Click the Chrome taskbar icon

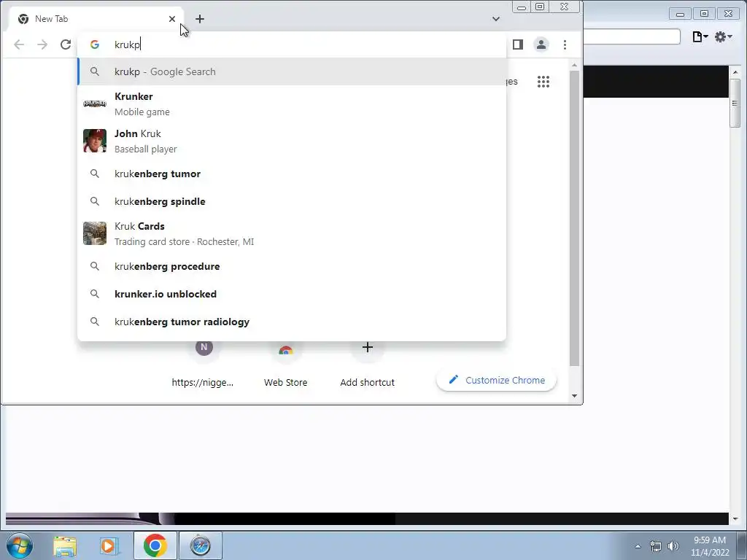(155, 545)
